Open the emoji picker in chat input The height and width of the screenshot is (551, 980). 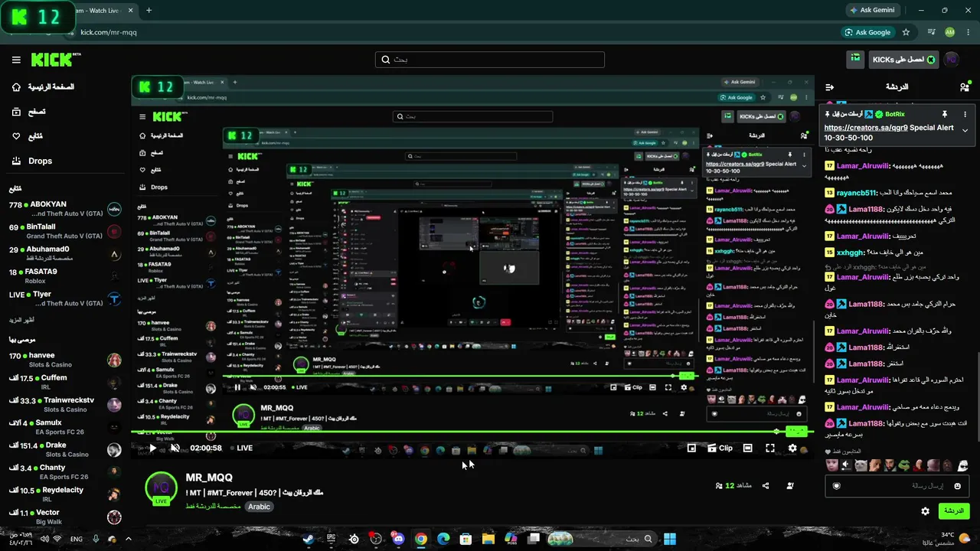tap(957, 486)
